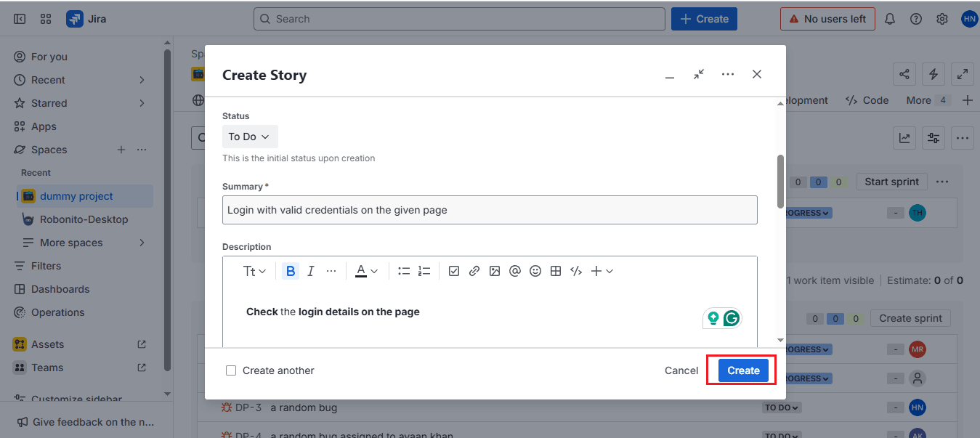The height and width of the screenshot is (438, 980).
Task: Open the app switcher grid icon
Action: (x=46, y=19)
